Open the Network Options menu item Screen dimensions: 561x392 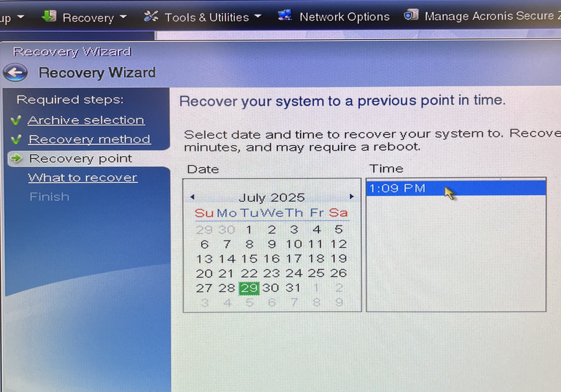tap(344, 17)
